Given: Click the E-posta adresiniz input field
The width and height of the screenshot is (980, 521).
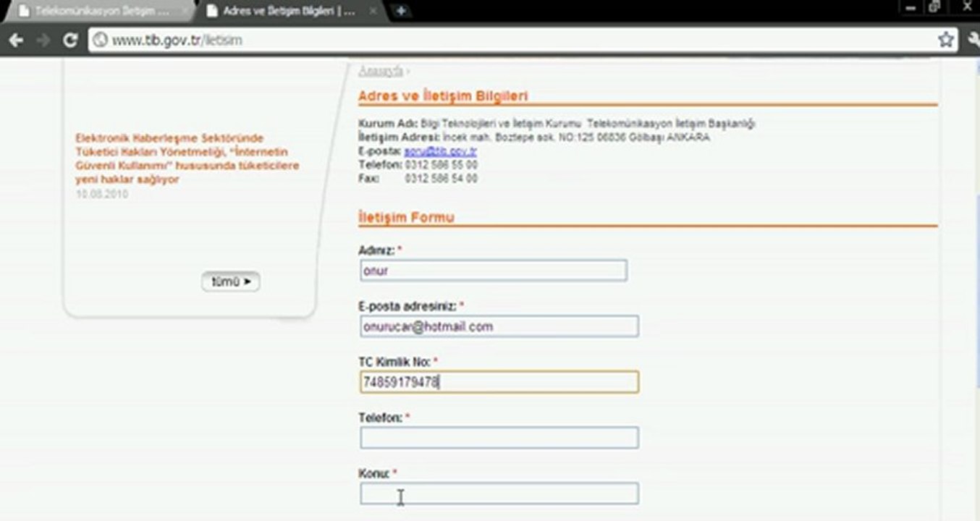Looking at the screenshot, I should tap(499, 326).
